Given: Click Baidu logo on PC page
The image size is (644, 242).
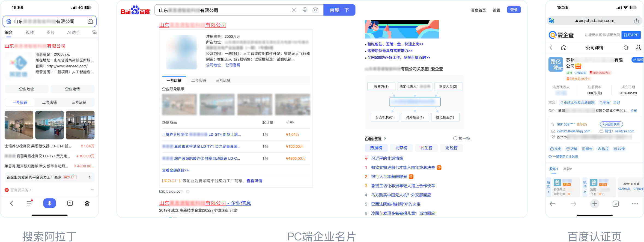Looking at the screenshot, I should click(x=135, y=10).
